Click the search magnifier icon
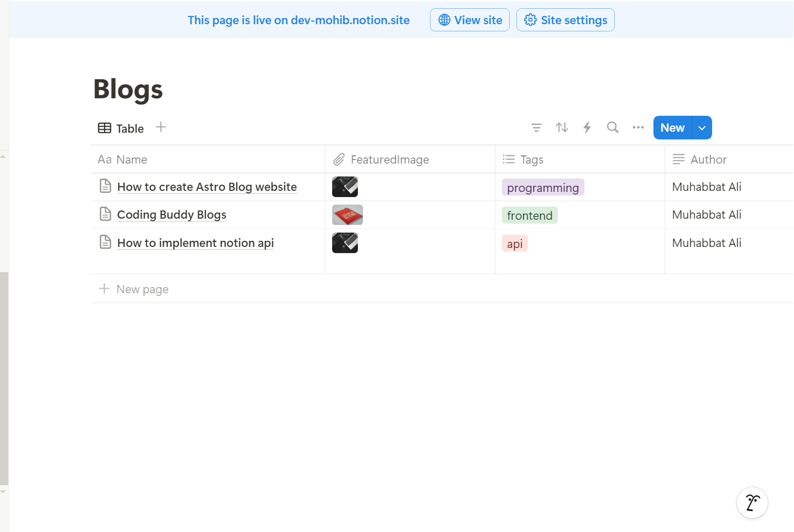 [x=612, y=128]
